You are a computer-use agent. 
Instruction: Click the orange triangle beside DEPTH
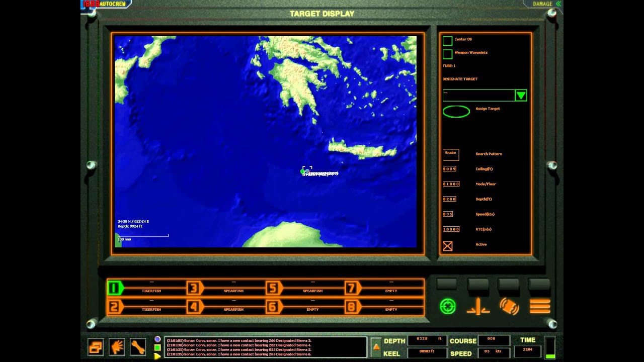click(x=376, y=347)
